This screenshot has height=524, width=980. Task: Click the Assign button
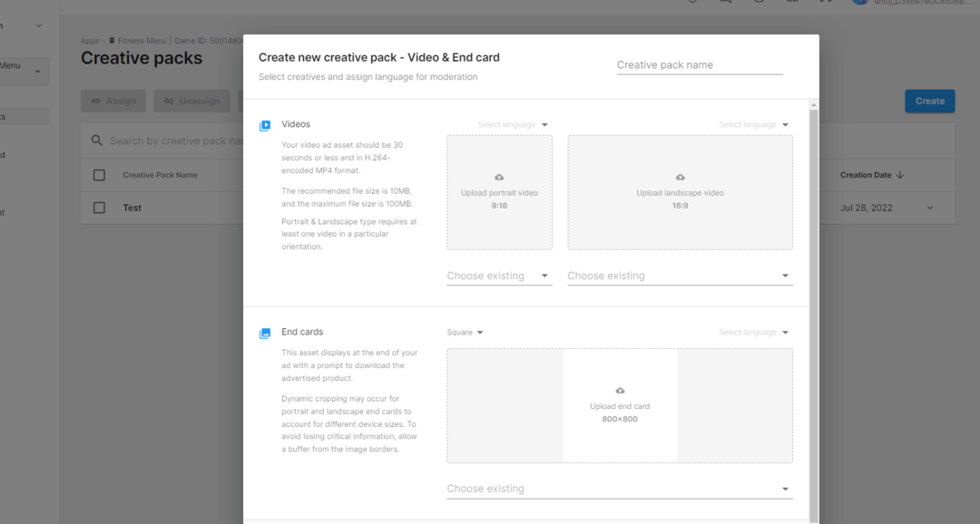[113, 102]
